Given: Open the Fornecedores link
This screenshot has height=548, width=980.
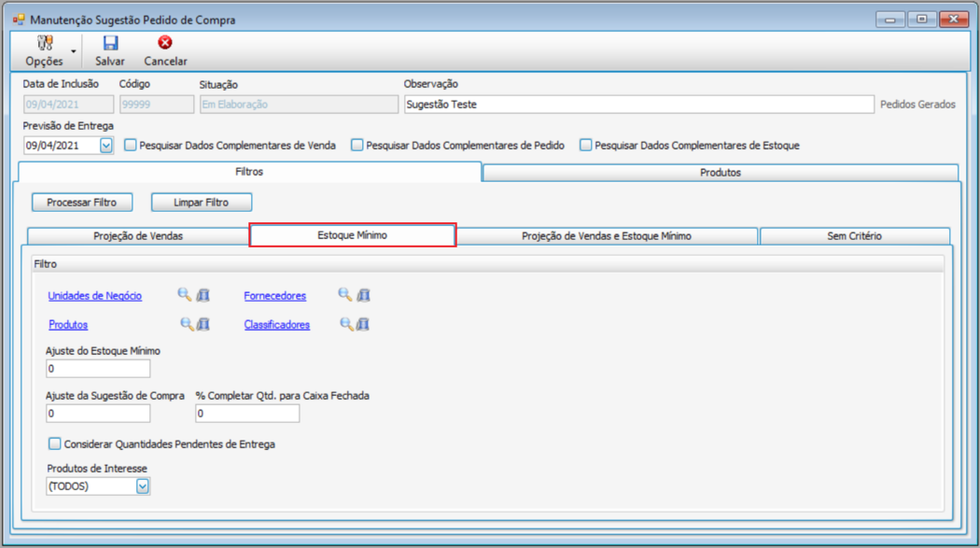Looking at the screenshot, I should [x=275, y=296].
